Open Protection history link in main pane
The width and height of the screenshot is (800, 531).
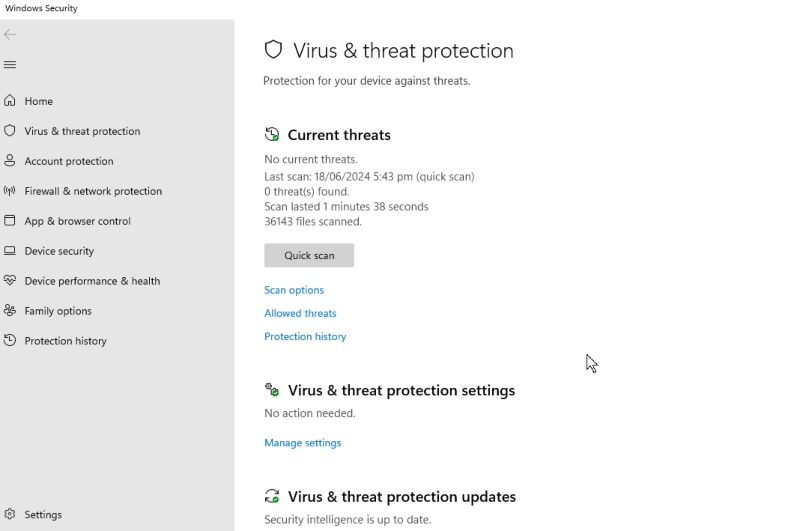(305, 337)
